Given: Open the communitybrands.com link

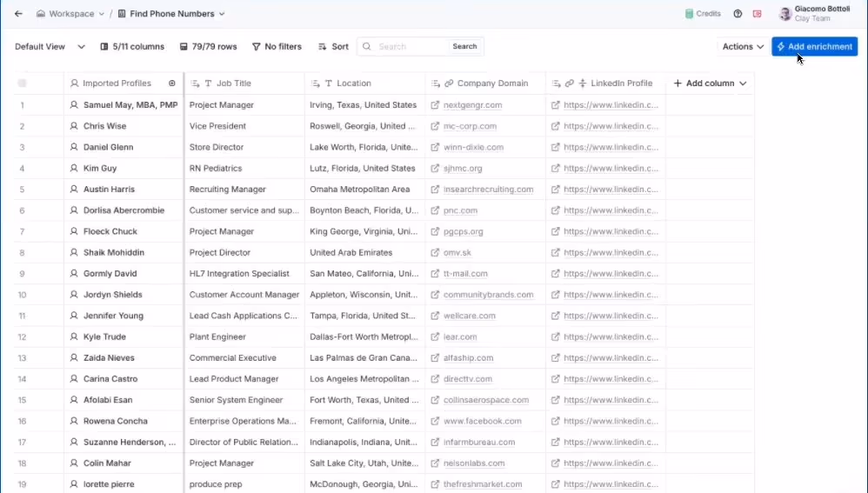Looking at the screenshot, I should tap(488, 295).
